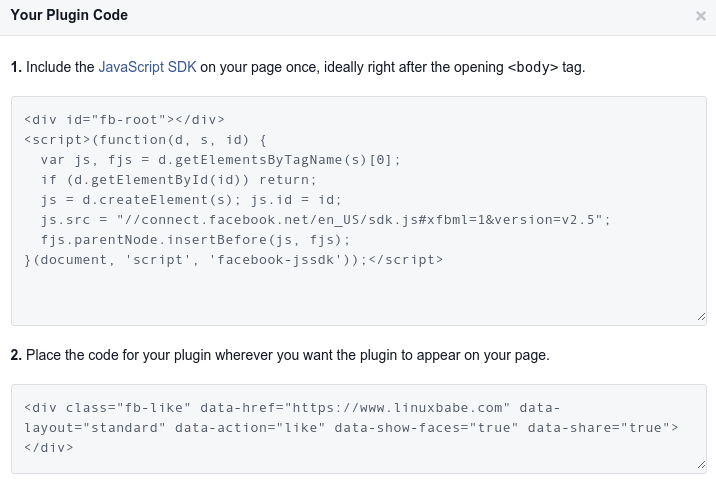Close the Your Plugin Code dialog
The height and width of the screenshot is (482, 716).
click(x=701, y=16)
